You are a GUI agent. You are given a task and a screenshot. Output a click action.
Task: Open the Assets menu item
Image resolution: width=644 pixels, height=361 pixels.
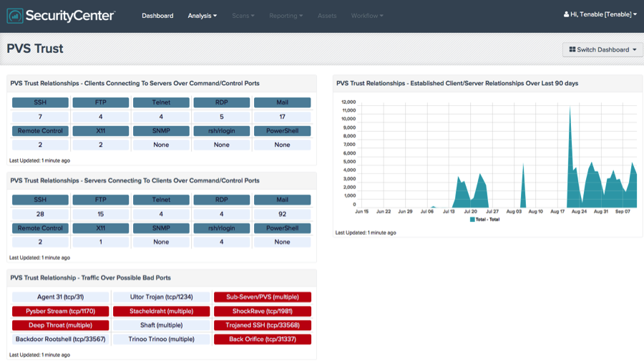(x=327, y=16)
